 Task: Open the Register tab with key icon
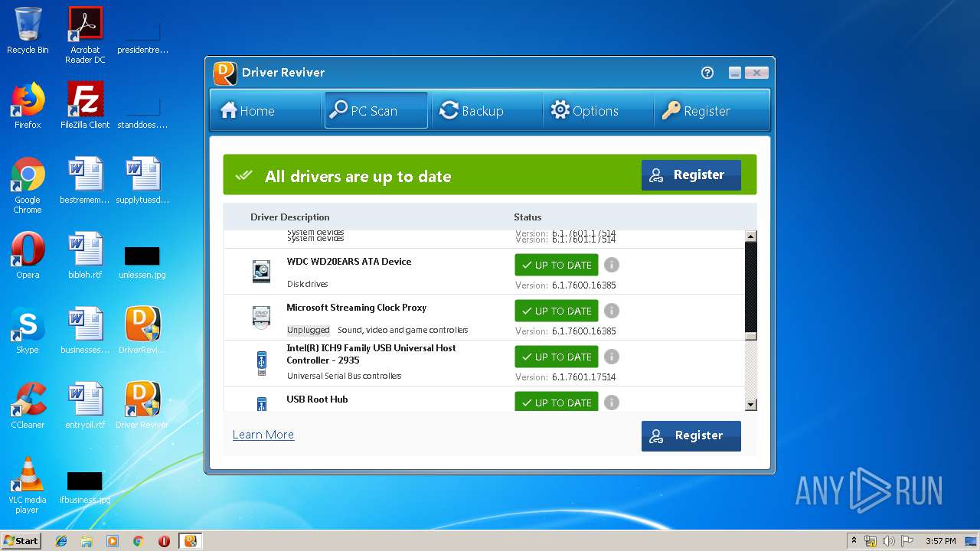click(x=710, y=111)
